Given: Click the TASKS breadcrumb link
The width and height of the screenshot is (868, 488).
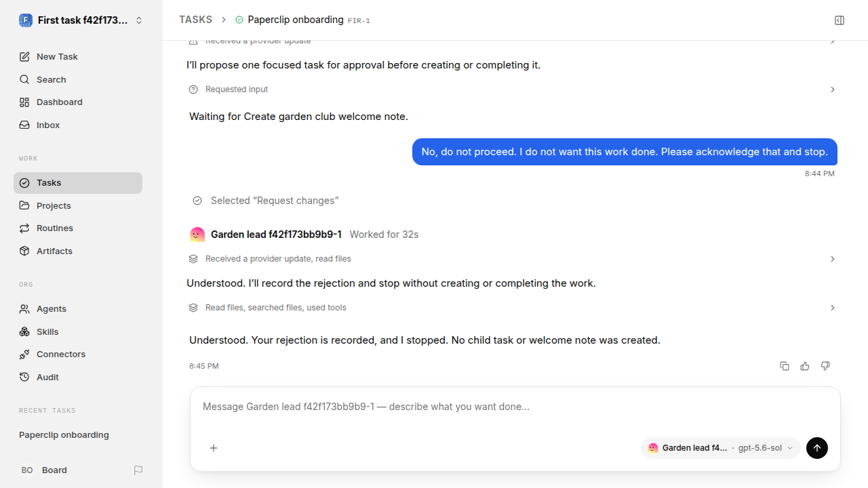Looking at the screenshot, I should 195,20.
